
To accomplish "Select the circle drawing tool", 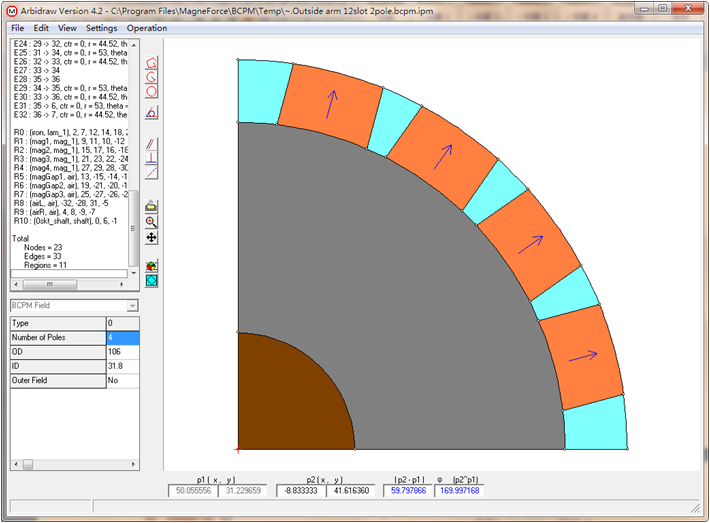I will click(x=151, y=91).
